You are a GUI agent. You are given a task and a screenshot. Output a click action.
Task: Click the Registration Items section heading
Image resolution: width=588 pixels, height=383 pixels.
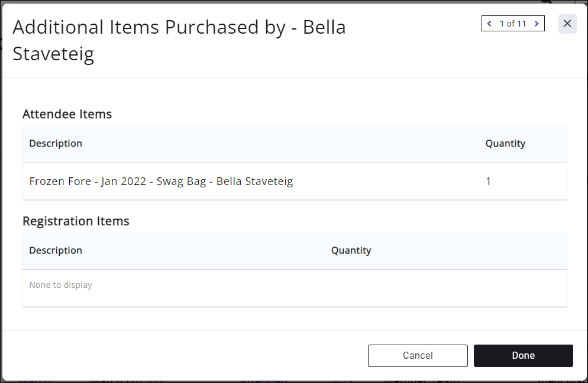pos(76,221)
